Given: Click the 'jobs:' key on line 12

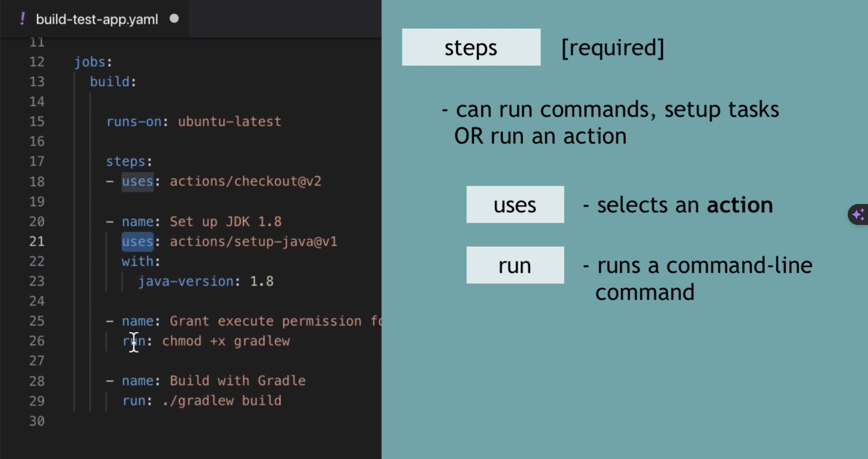Looking at the screenshot, I should pyautogui.click(x=93, y=62).
